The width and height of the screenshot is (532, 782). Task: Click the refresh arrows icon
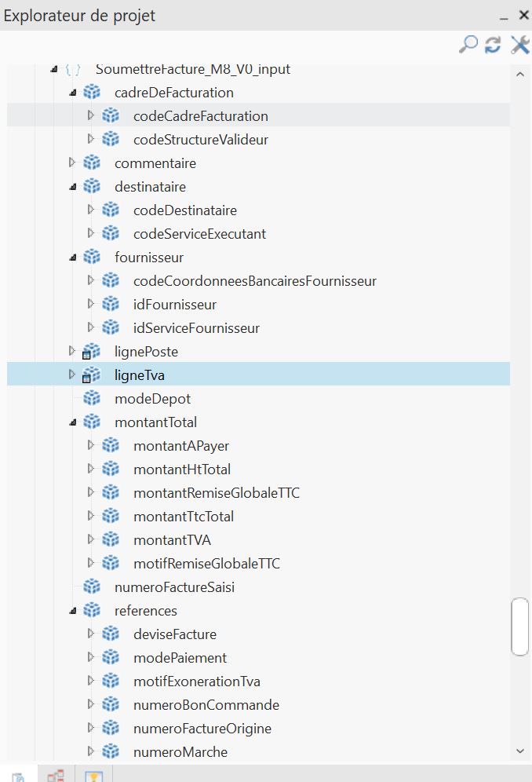(x=493, y=45)
